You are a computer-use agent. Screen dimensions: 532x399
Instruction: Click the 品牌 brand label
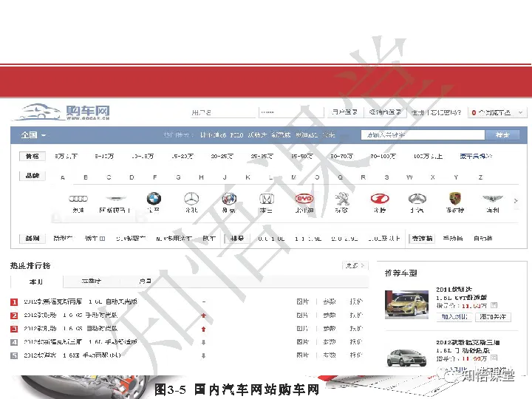pyautogui.click(x=33, y=176)
